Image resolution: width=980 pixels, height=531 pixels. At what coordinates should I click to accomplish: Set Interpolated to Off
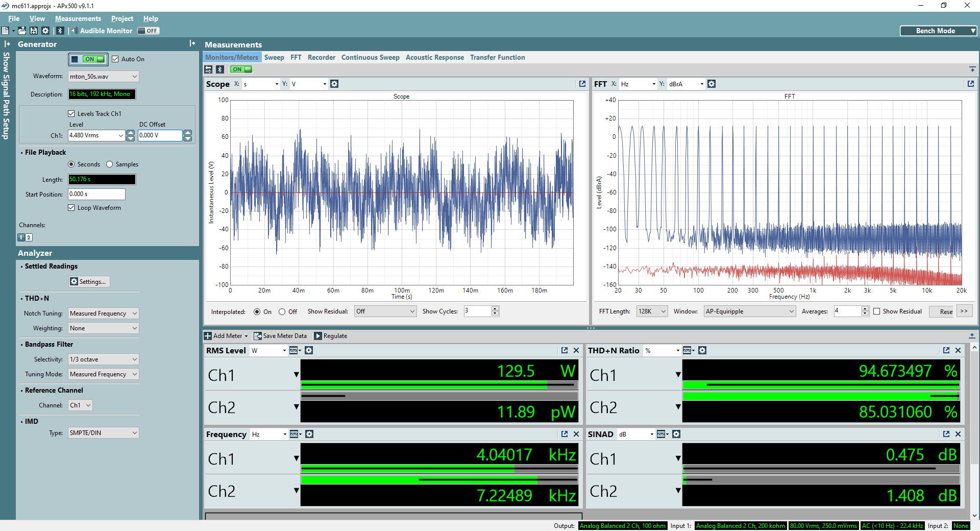coord(282,311)
